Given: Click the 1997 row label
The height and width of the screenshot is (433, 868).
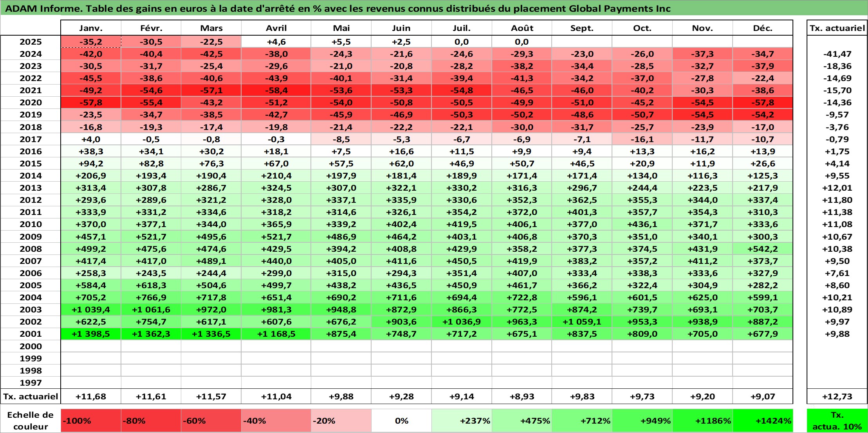Looking at the screenshot, I should (x=31, y=382).
